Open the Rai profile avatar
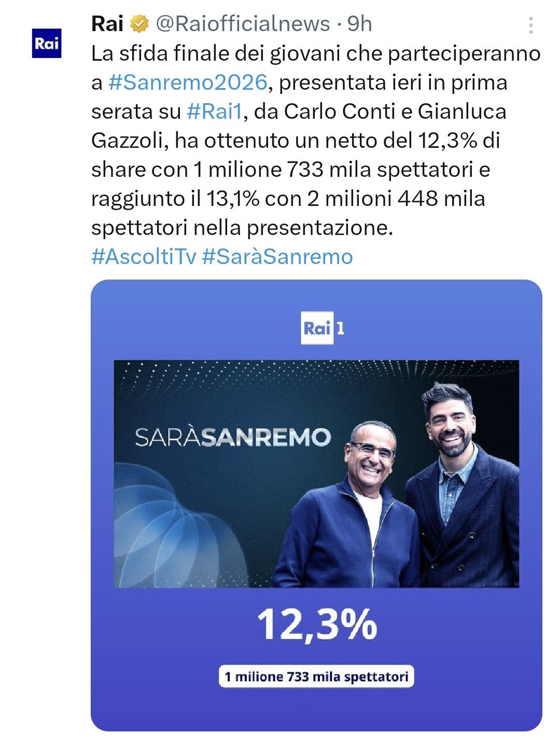This screenshot has width=560, height=747. tap(47, 43)
